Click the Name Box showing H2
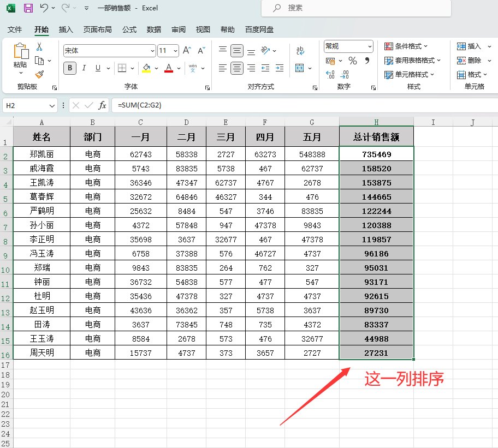Screen dimensions: 498x448 tap(30, 105)
